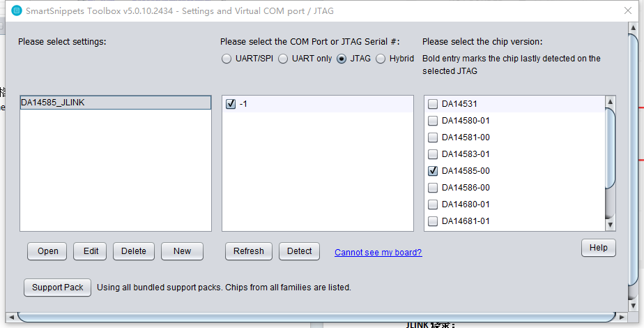
Task: Toggle the DA14585-00 chip checkbox
Action: click(433, 171)
